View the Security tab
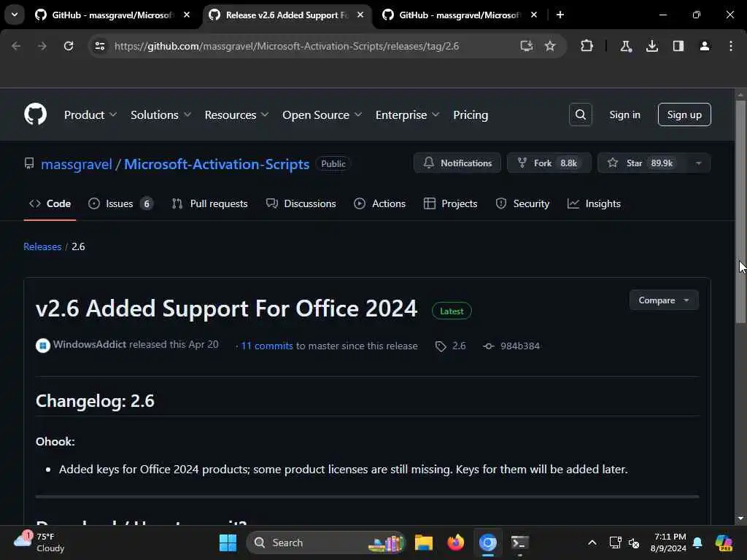 point(522,203)
